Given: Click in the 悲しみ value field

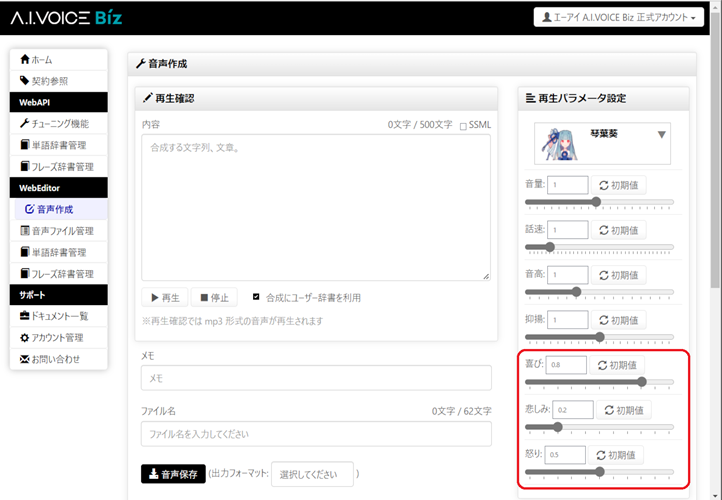Looking at the screenshot, I should (573, 410).
